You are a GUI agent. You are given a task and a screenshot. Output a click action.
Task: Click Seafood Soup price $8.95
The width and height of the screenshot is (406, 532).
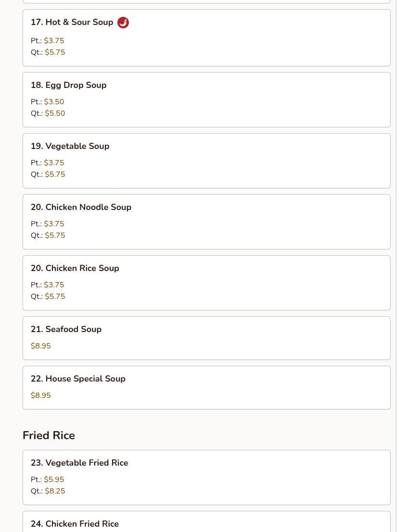(x=41, y=346)
